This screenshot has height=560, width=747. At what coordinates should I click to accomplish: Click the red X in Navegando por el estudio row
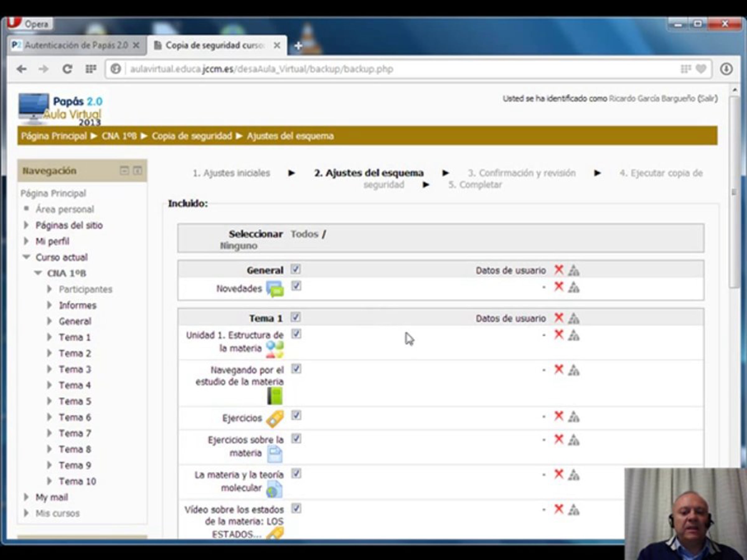(559, 369)
